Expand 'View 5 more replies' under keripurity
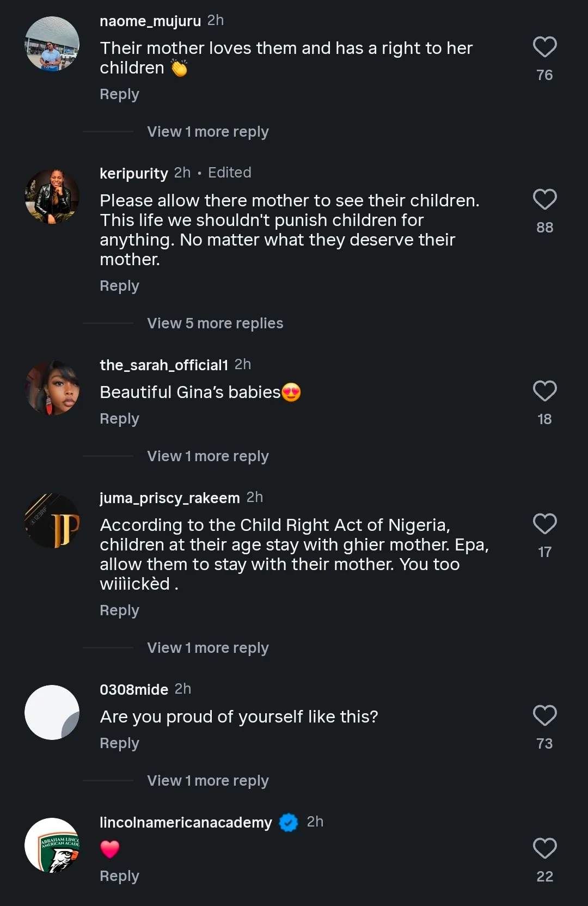Viewport: 588px width, 906px height. point(215,323)
